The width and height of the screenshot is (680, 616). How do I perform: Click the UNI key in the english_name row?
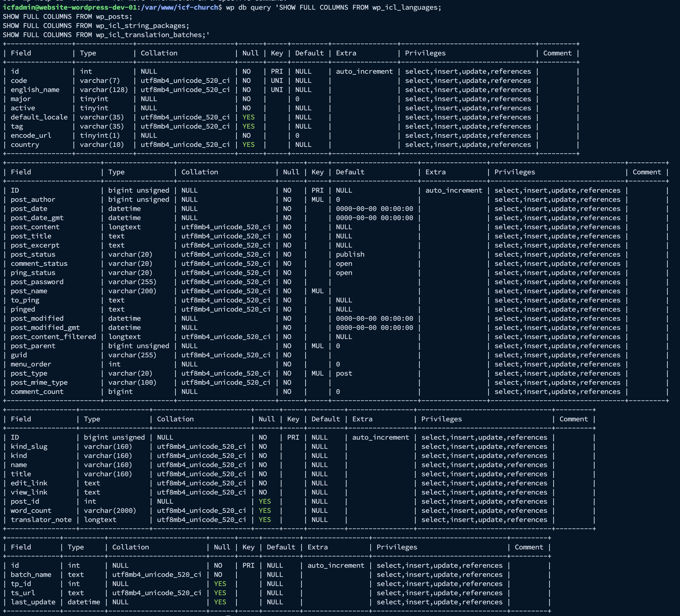tap(277, 90)
